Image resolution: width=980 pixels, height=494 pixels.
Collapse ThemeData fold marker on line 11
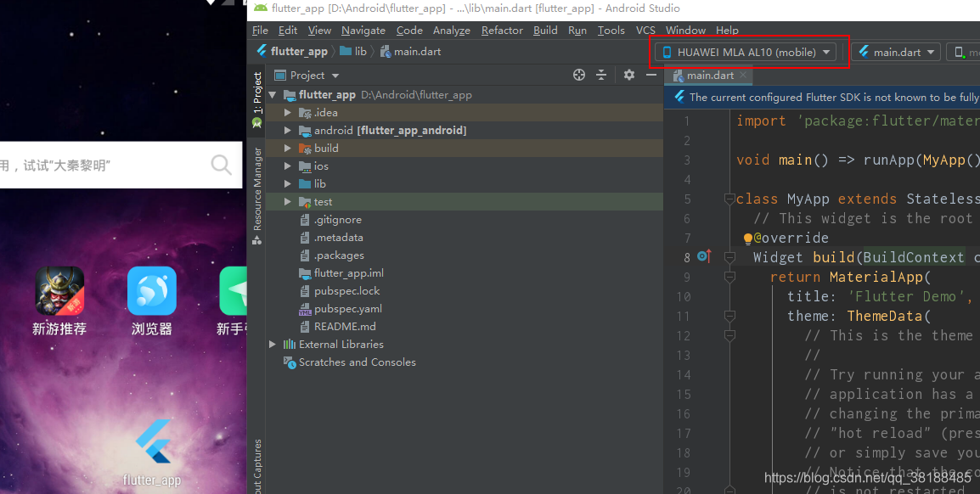729,316
